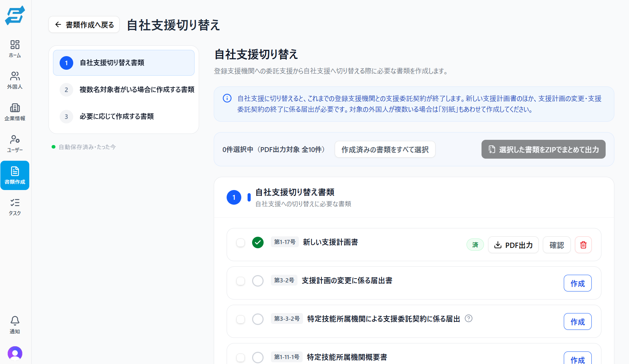Click 作成済みの書類をすべて選択
The height and width of the screenshot is (364, 629).
pos(385,149)
